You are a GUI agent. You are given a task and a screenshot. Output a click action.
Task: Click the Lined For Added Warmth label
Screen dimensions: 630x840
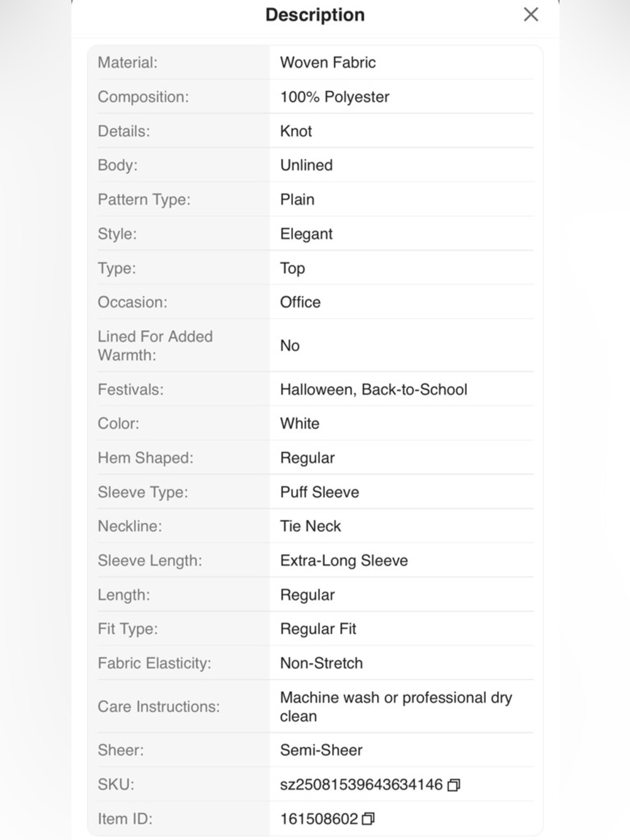click(155, 345)
